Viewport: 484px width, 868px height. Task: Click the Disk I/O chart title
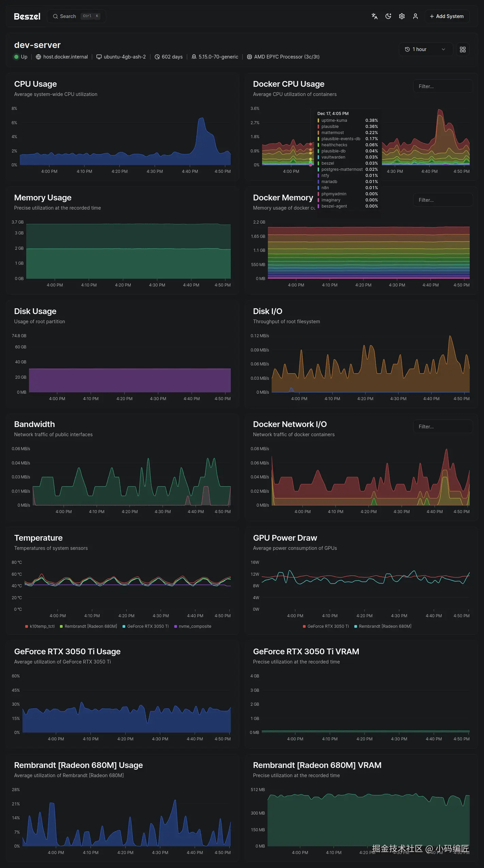[x=268, y=311]
